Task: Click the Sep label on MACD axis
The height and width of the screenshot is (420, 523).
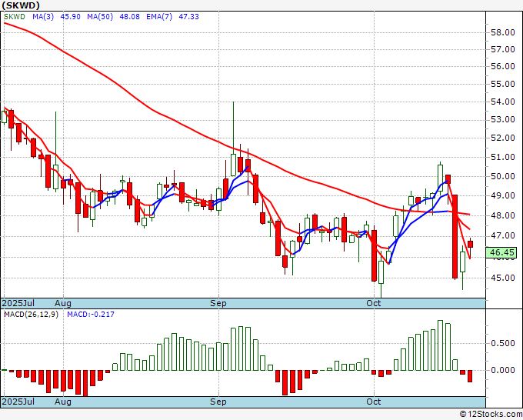Action: (x=218, y=402)
